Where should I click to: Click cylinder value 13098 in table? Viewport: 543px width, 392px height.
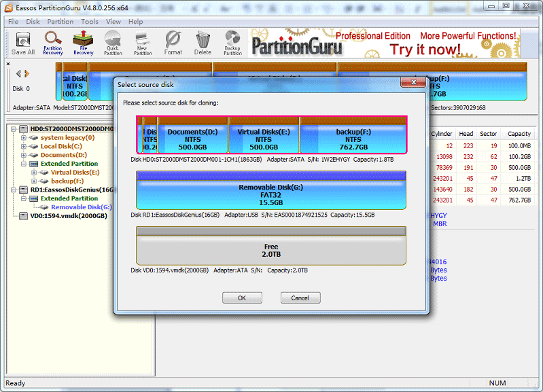click(x=444, y=157)
